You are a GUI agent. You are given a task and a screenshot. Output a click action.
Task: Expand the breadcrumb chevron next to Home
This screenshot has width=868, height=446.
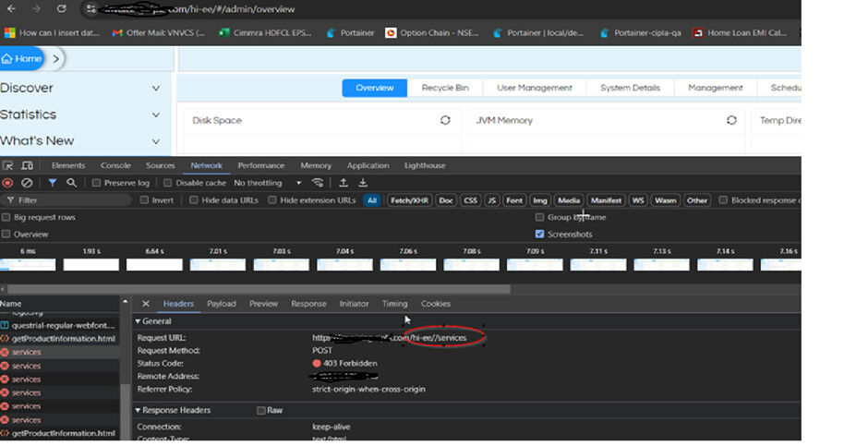[56, 59]
